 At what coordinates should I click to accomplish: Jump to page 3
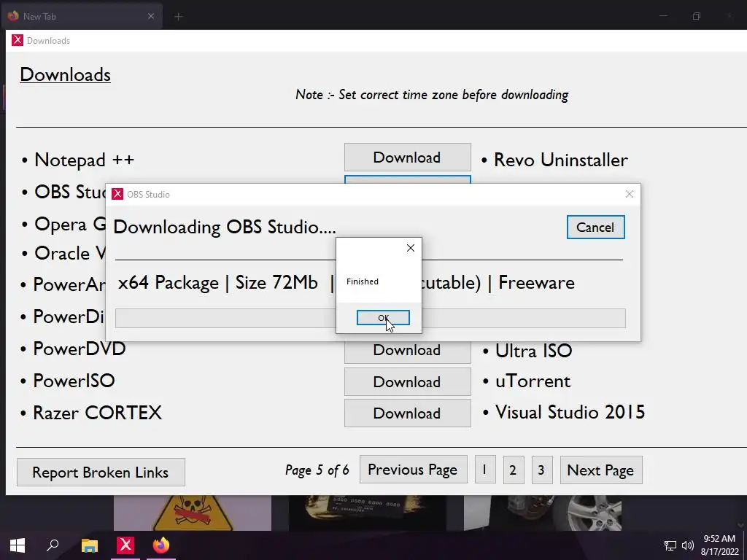point(542,470)
